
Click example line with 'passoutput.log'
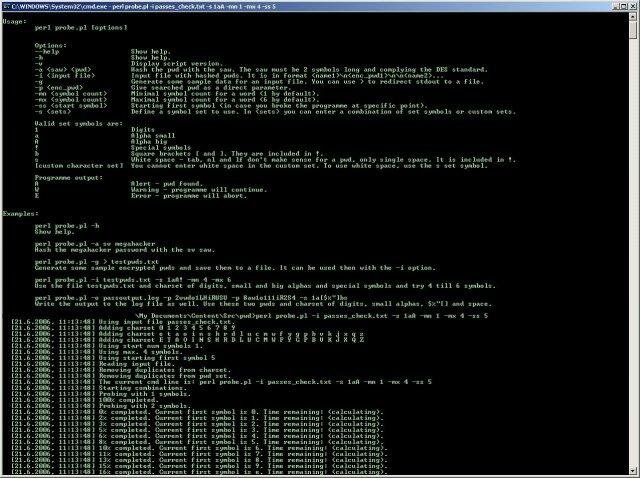[191, 298]
